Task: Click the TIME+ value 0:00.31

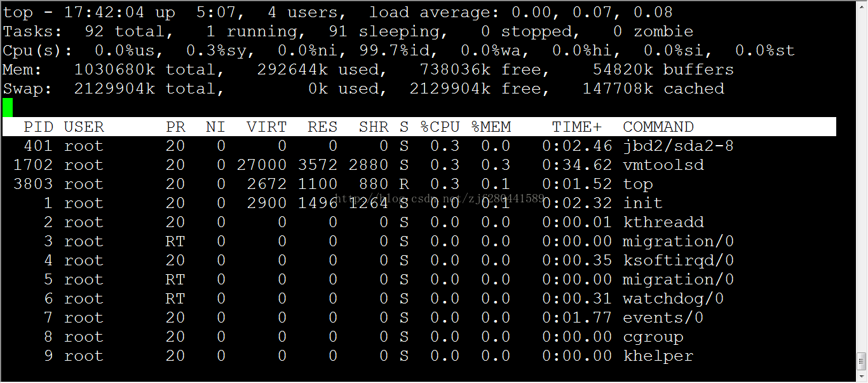Action: click(577, 298)
